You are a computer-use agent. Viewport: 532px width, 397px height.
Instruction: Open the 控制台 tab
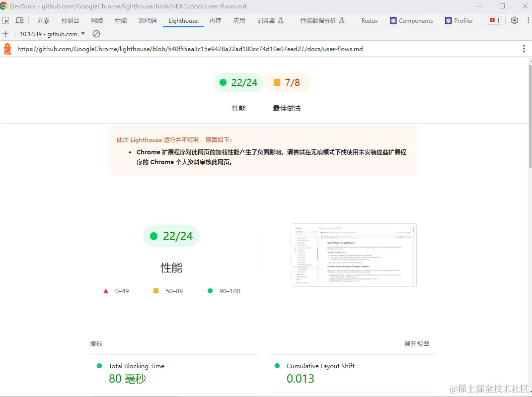point(70,21)
